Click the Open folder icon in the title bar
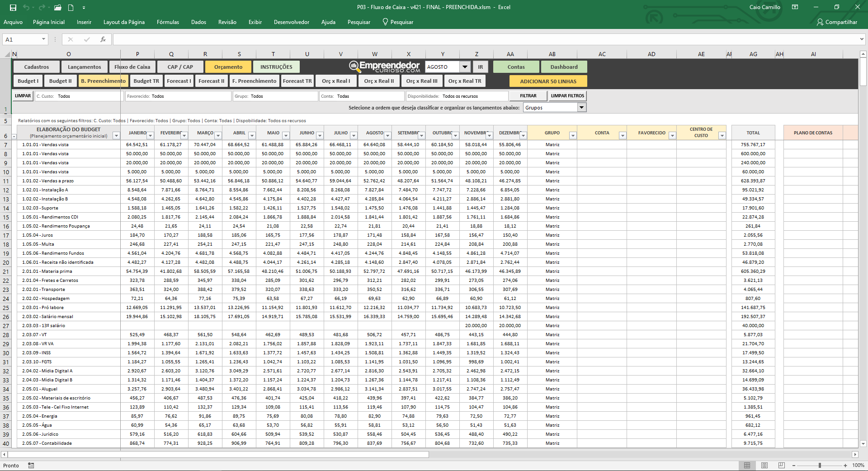 coord(57,7)
